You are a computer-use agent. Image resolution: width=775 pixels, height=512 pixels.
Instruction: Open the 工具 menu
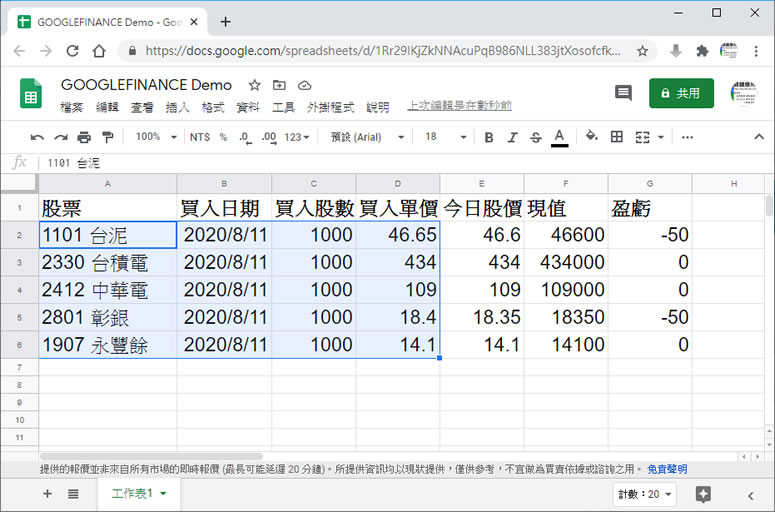pyautogui.click(x=283, y=107)
